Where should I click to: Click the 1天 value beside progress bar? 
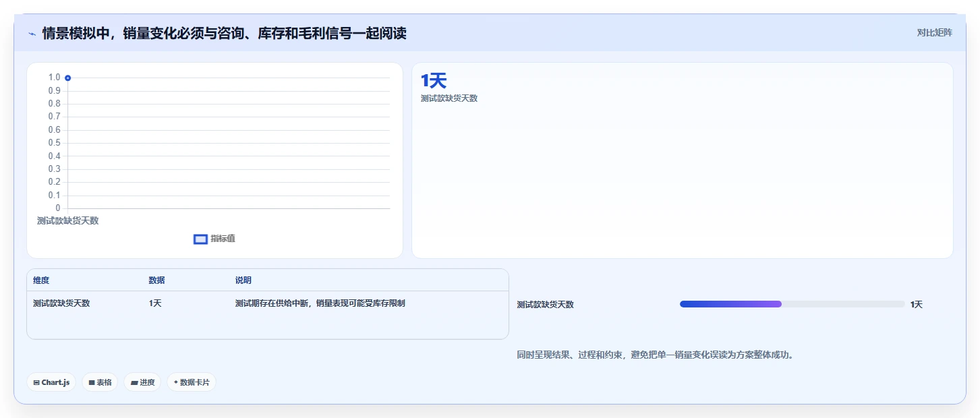click(x=916, y=305)
